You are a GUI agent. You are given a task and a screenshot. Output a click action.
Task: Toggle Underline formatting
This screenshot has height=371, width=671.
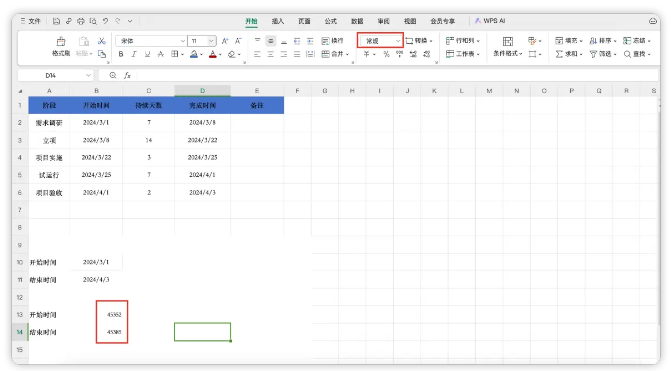coord(147,54)
